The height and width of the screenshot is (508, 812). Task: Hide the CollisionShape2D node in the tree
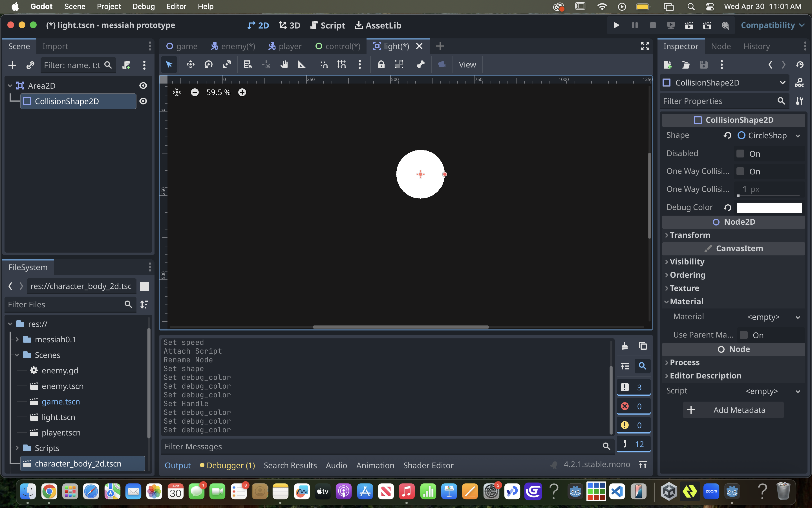tap(143, 101)
